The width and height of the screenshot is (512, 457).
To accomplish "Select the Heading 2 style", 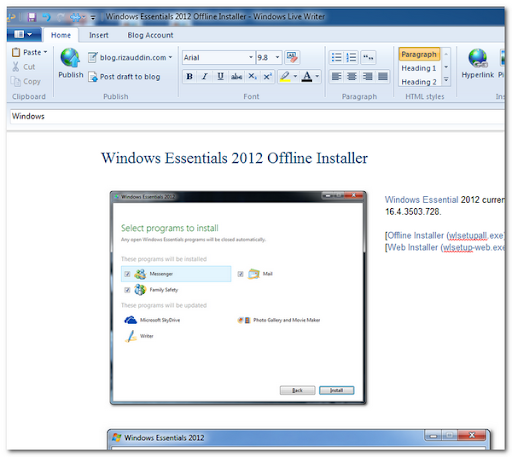I will pyautogui.click(x=419, y=82).
